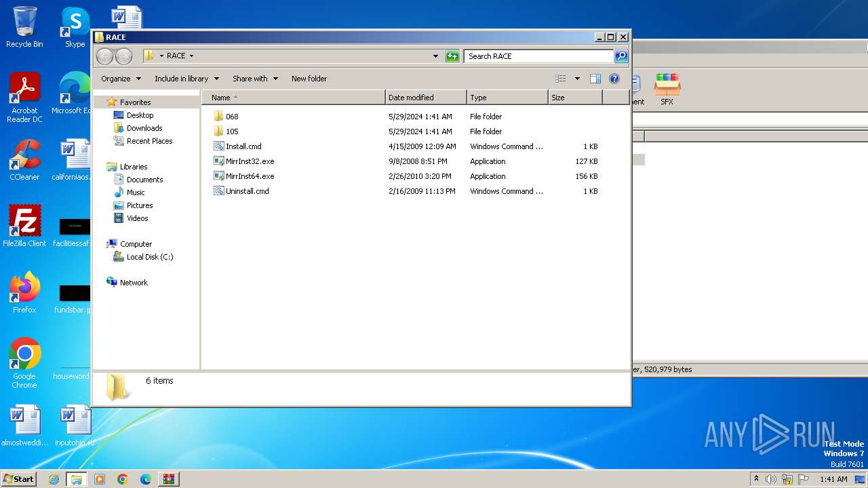868x488 pixels.
Task: Sort by the Date modified column
Action: coord(426,98)
